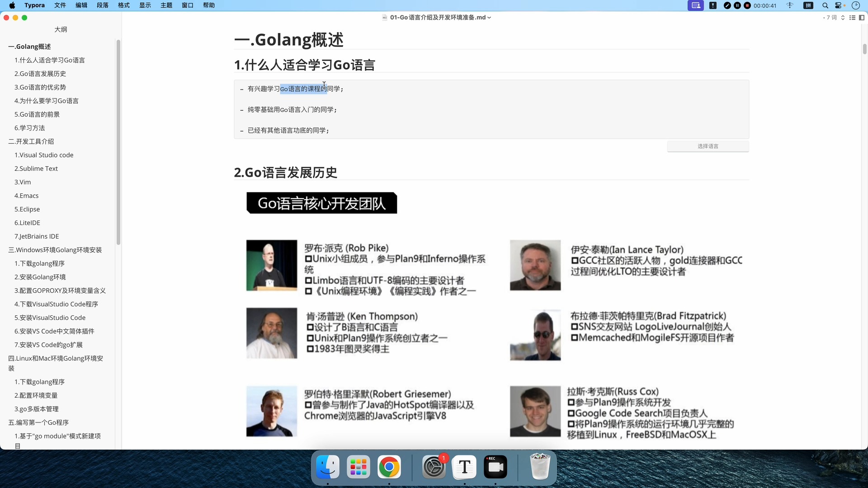Screen dimensions: 868x488
Task: Select 7.JetBriains IDE in outline
Action: coord(37,236)
